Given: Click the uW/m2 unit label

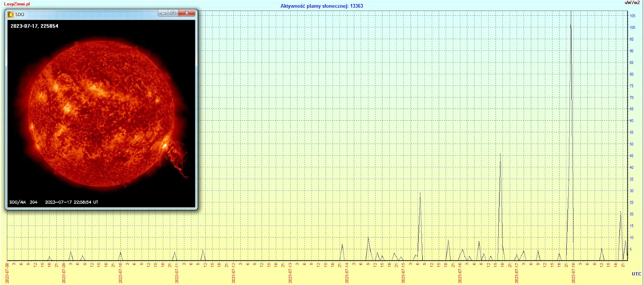Looking at the screenshot, I should tap(632, 2).
